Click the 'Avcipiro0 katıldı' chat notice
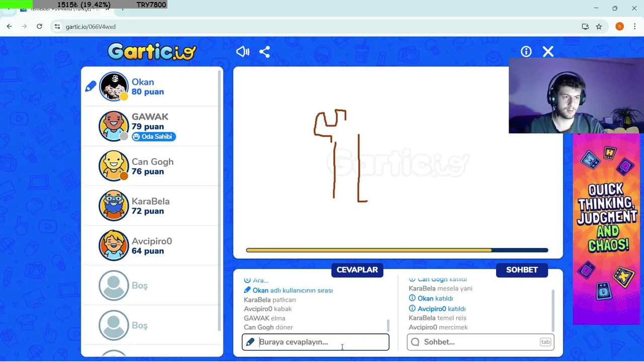644x362 pixels. click(x=437, y=309)
